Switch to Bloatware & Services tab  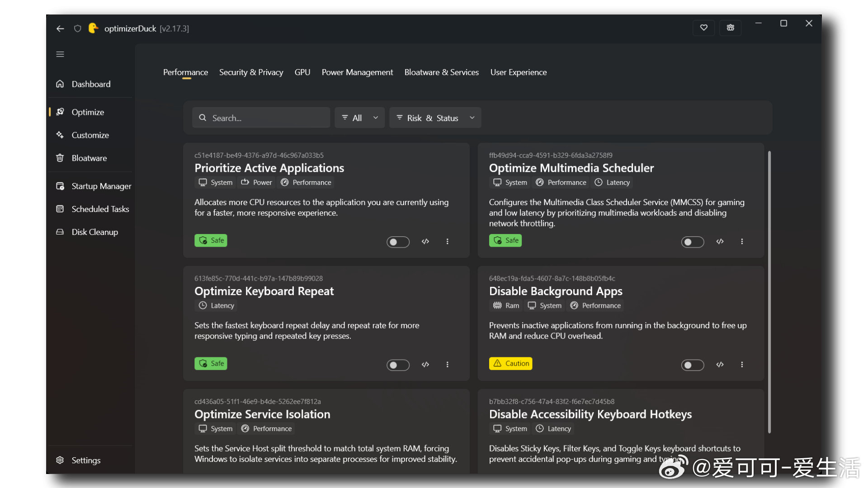(441, 72)
